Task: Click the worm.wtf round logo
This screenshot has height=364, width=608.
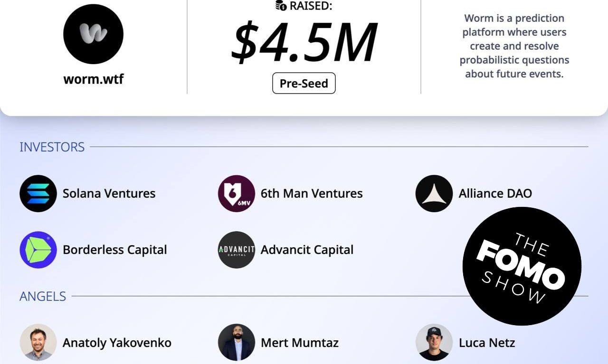Action: [93, 34]
